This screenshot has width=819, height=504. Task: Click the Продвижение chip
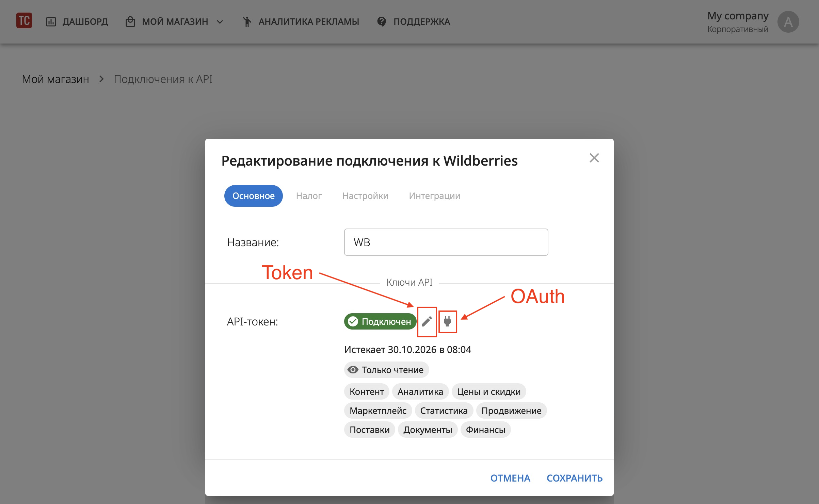click(512, 410)
